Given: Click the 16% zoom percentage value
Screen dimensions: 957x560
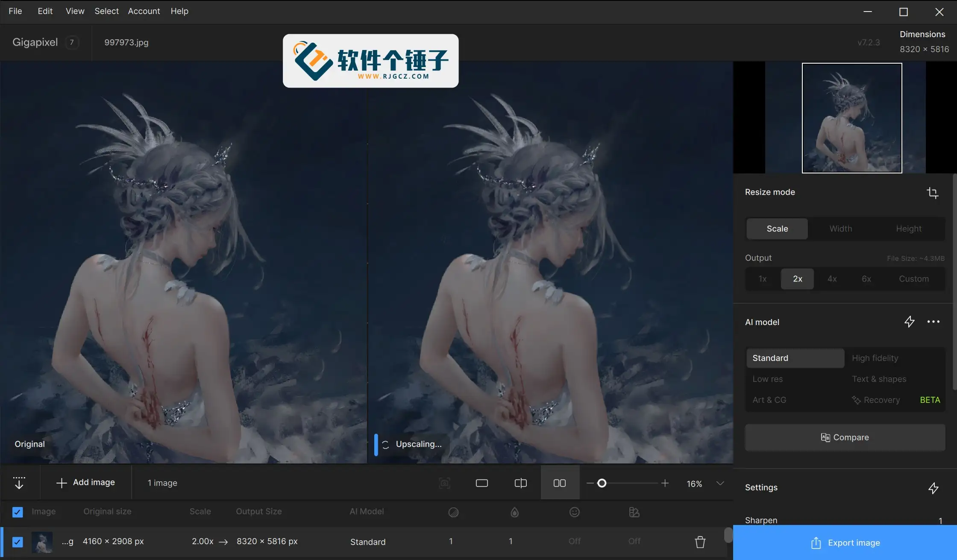Looking at the screenshot, I should (694, 484).
